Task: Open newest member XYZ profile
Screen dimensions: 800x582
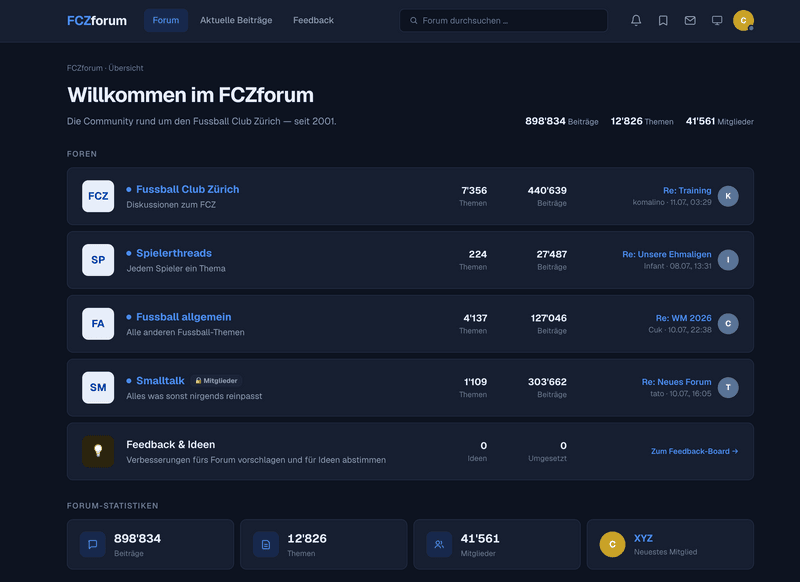Action: pyautogui.click(x=643, y=538)
